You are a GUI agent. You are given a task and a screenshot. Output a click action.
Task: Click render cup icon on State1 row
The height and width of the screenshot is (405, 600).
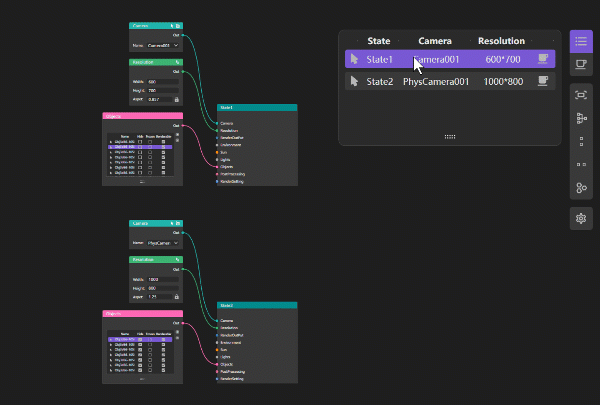click(x=543, y=59)
